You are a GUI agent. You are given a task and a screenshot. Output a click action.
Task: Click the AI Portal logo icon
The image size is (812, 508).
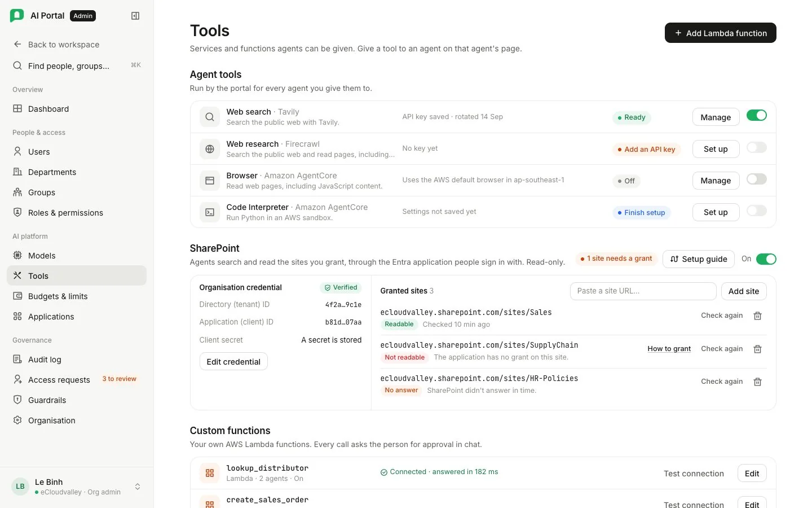click(x=17, y=16)
